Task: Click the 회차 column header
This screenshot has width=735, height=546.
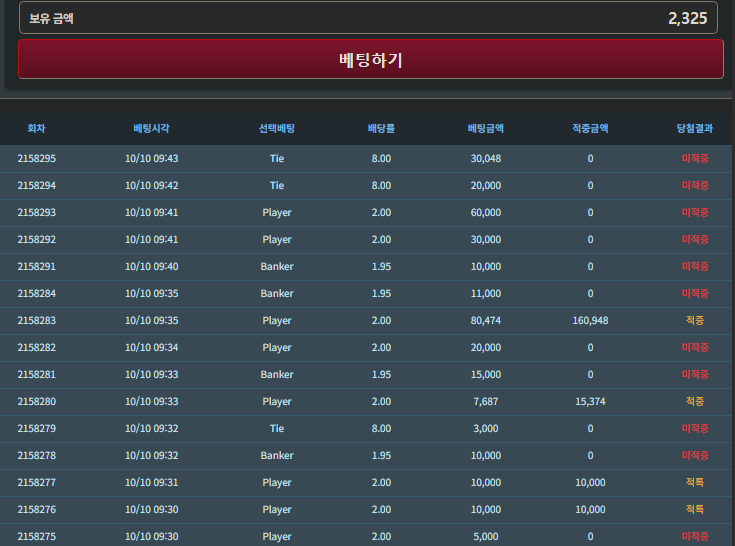Action: (x=37, y=128)
